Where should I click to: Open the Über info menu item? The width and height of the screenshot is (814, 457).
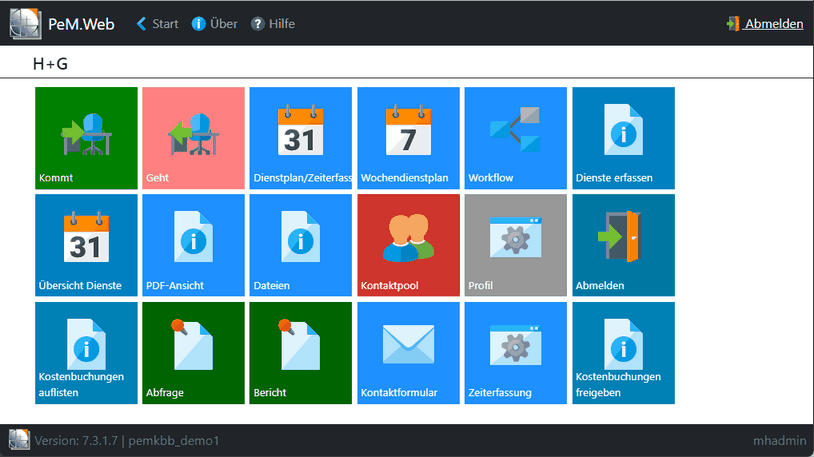pos(214,24)
